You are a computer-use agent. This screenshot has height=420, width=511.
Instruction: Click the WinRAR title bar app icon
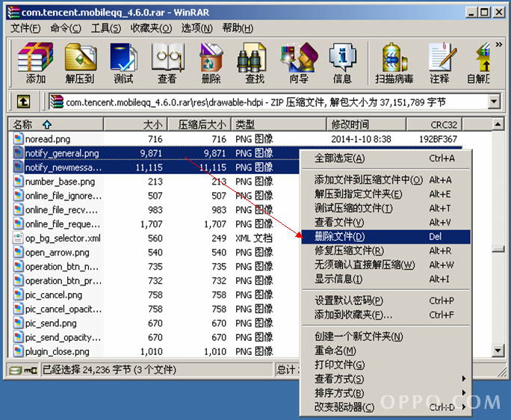[13, 13]
